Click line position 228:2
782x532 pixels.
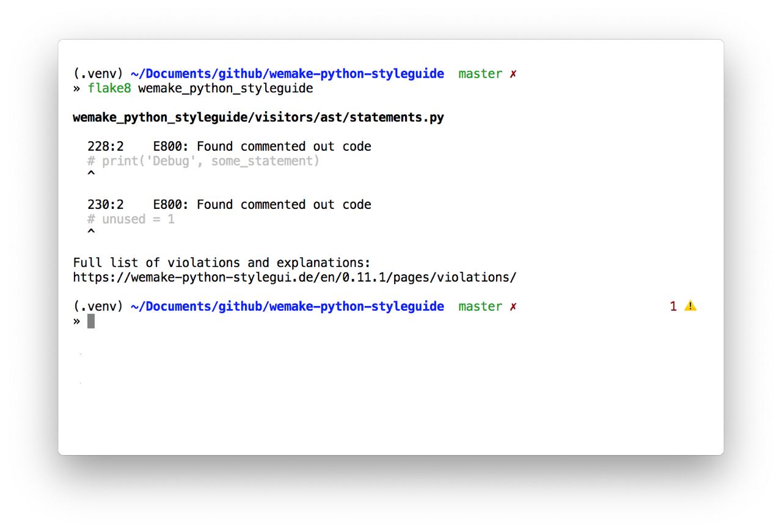(x=106, y=147)
